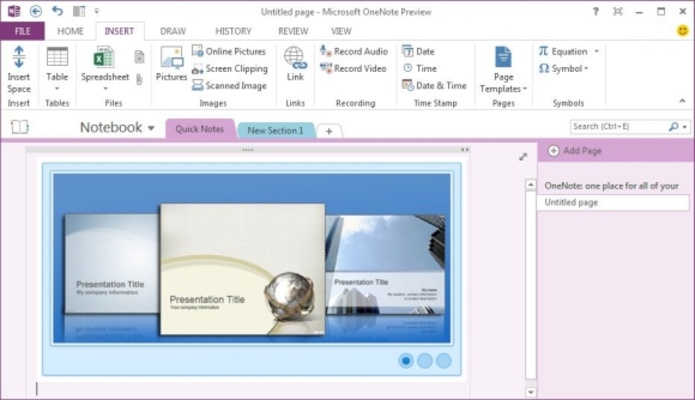Start a Screen Clipping

click(x=230, y=69)
